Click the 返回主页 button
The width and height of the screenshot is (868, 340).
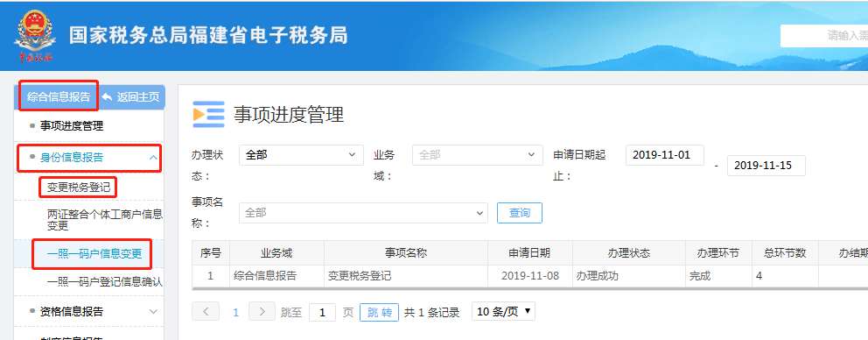click(132, 97)
